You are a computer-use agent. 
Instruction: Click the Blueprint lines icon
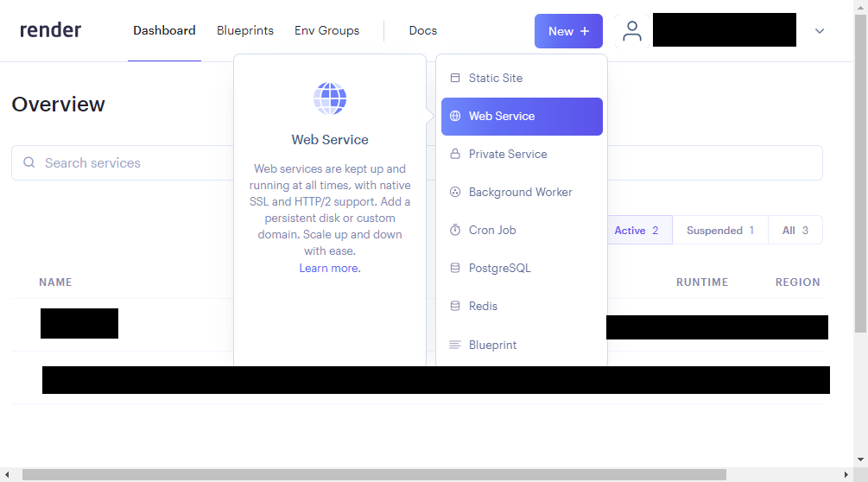click(455, 345)
